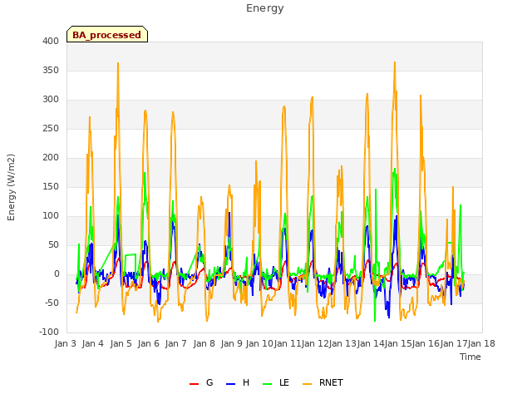Click the RNET peak near 365 on Jan 15
The image size is (532, 399).
click(x=395, y=62)
